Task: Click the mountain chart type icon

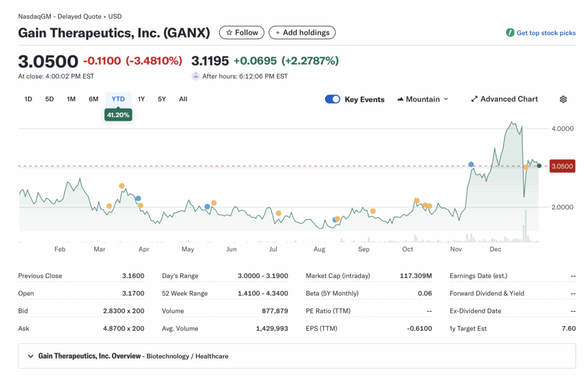Action: (x=400, y=99)
